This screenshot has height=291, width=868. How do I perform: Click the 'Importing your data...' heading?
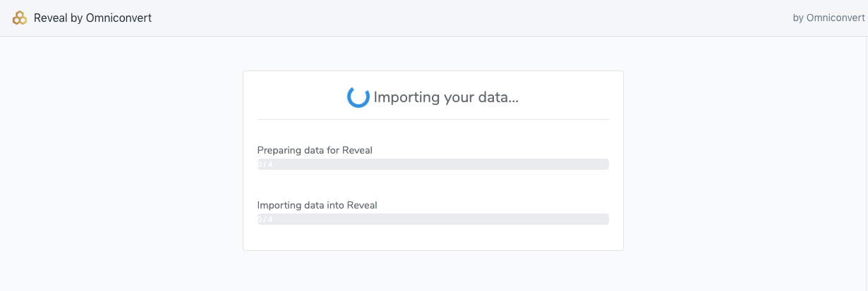click(x=446, y=97)
